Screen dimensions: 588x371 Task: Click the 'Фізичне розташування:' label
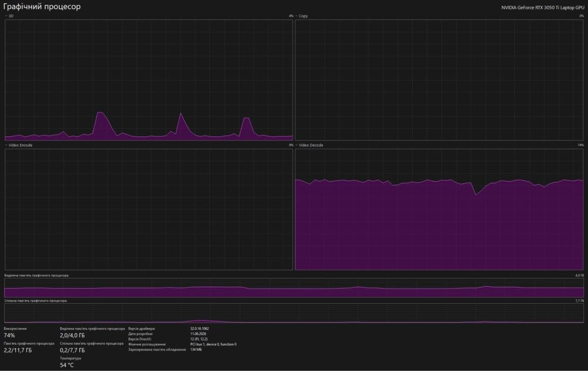[x=147, y=345]
